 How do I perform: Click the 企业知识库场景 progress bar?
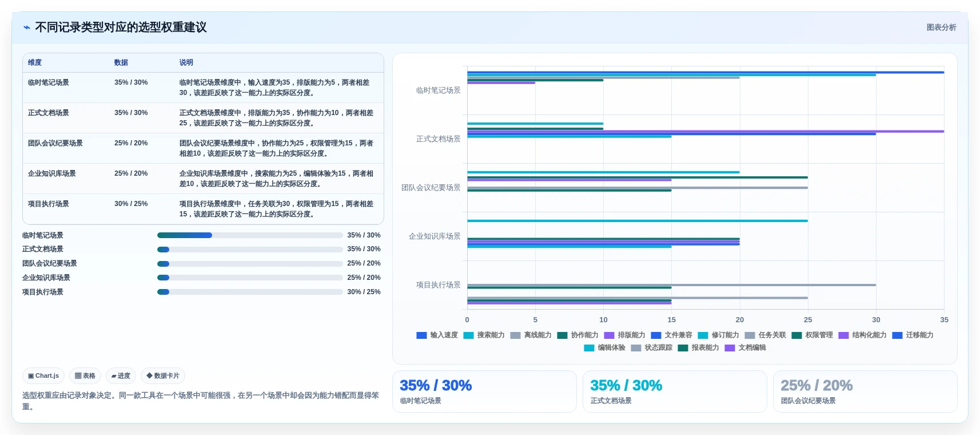(x=250, y=278)
